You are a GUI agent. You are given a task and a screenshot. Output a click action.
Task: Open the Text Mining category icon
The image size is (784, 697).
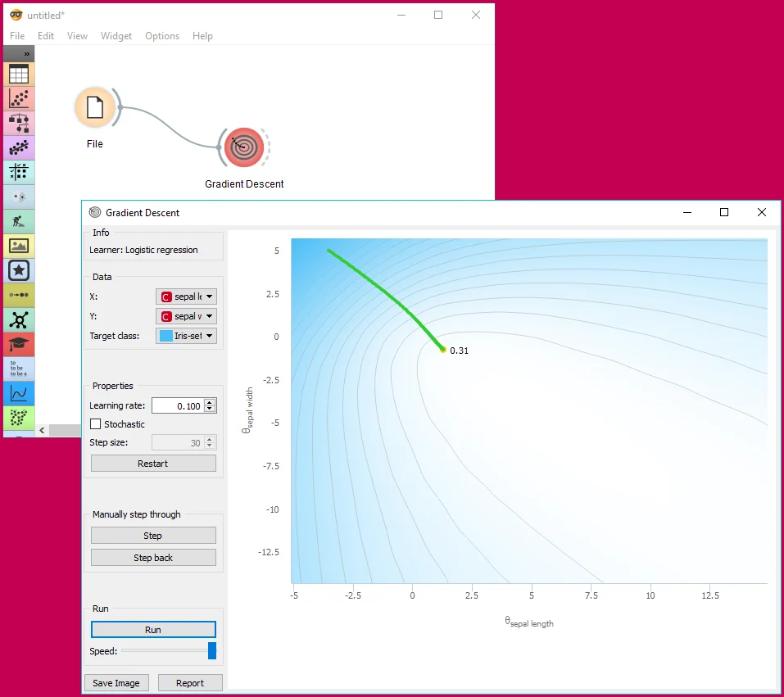click(x=18, y=369)
